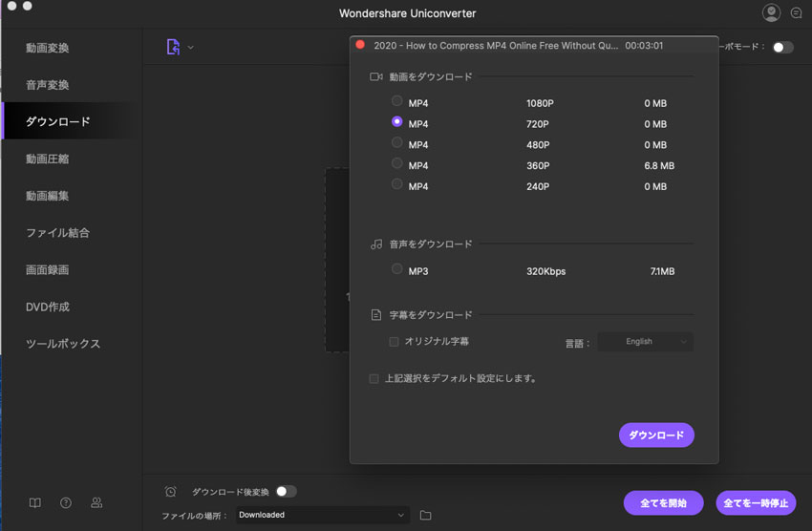This screenshot has height=531, width=812.
Task: Select MP3 320Kbps audio radio option
Action: point(397,268)
